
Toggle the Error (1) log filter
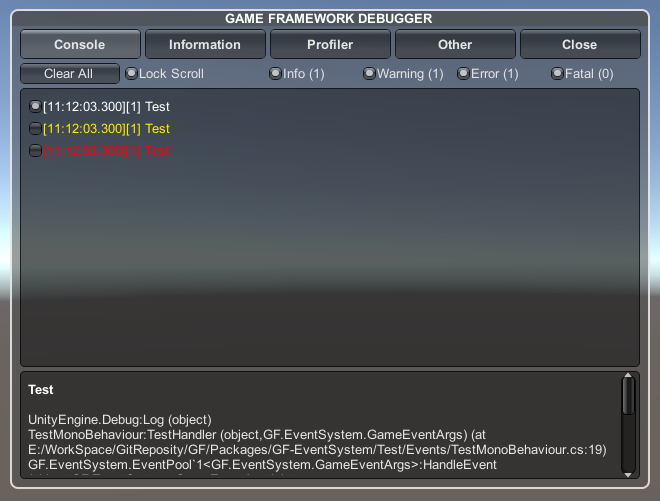tap(463, 74)
